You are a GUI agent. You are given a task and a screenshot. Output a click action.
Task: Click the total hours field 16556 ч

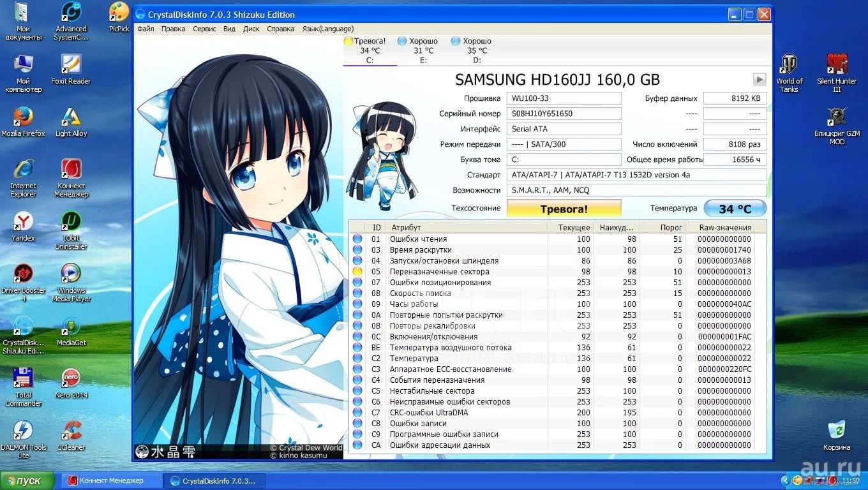pos(735,160)
